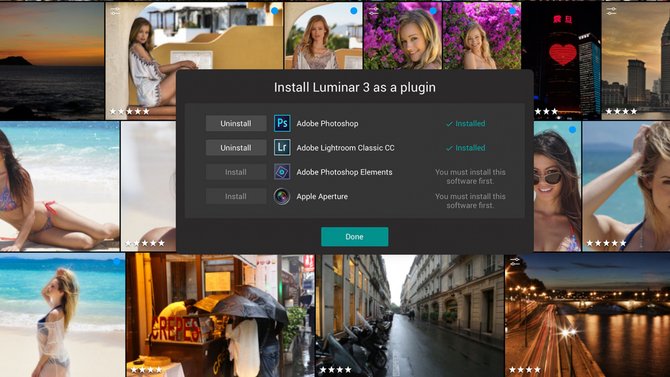Viewport: 670px width, 377px height.
Task: Click star rating on Crepes photo
Action: click(x=146, y=370)
